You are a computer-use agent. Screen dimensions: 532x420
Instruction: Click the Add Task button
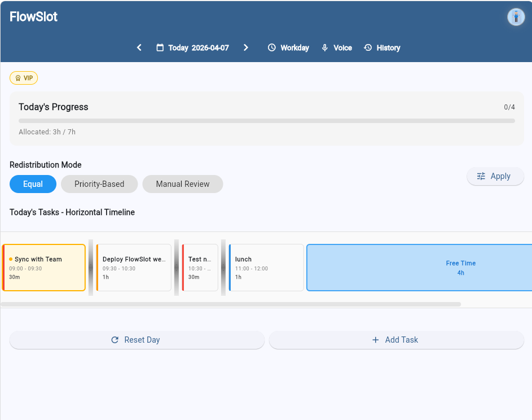click(x=396, y=340)
